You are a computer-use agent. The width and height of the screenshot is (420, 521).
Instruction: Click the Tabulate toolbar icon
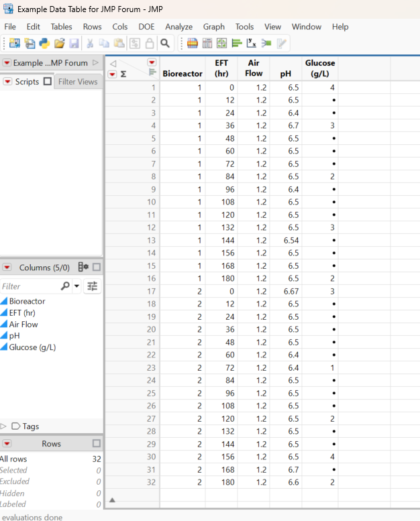tap(207, 43)
